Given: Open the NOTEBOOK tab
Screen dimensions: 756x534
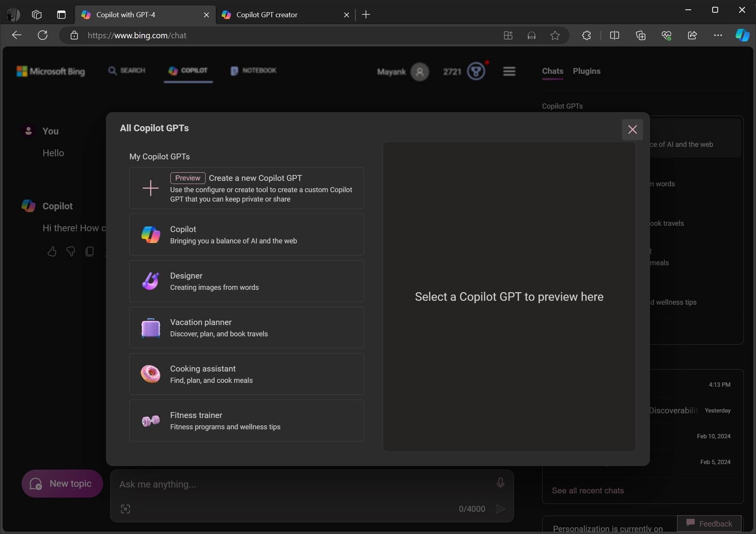Looking at the screenshot, I should 254,71.
